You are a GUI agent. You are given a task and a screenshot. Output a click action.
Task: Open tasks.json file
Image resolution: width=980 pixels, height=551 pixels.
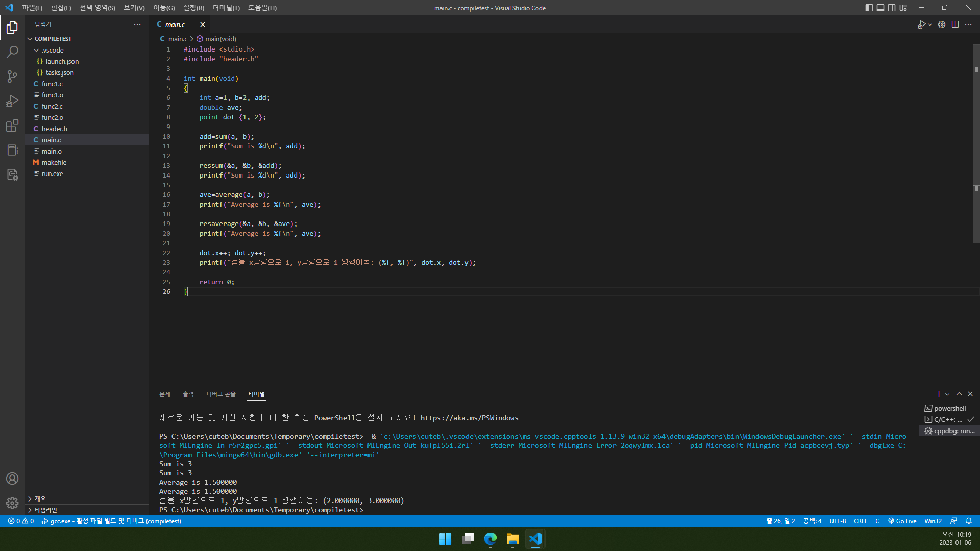point(87,72)
